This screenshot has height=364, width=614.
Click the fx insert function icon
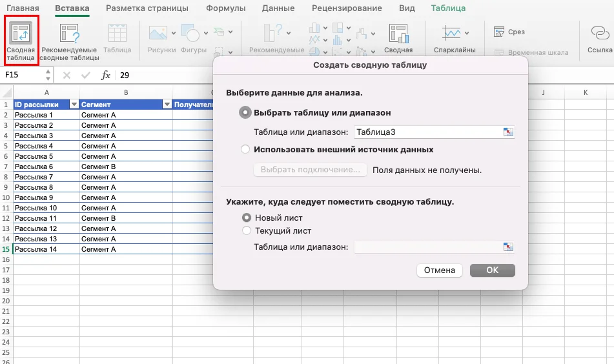106,76
